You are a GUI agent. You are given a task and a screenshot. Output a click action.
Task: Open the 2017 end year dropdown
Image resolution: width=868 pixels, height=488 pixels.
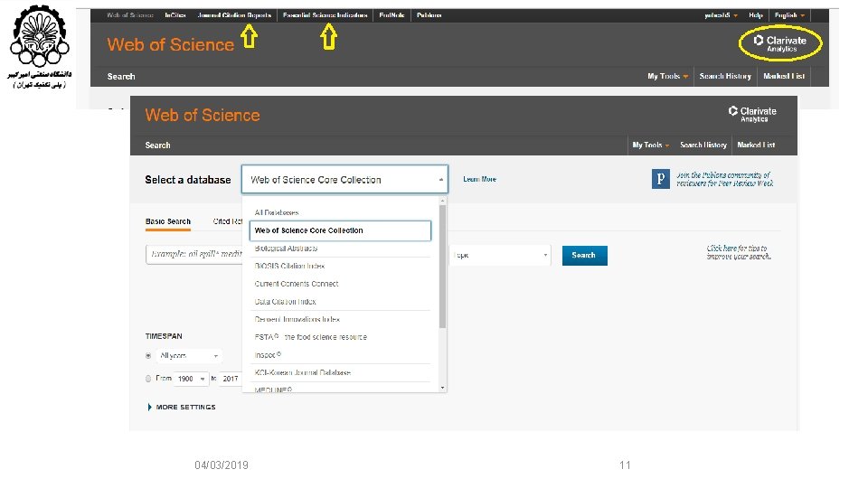click(231, 379)
